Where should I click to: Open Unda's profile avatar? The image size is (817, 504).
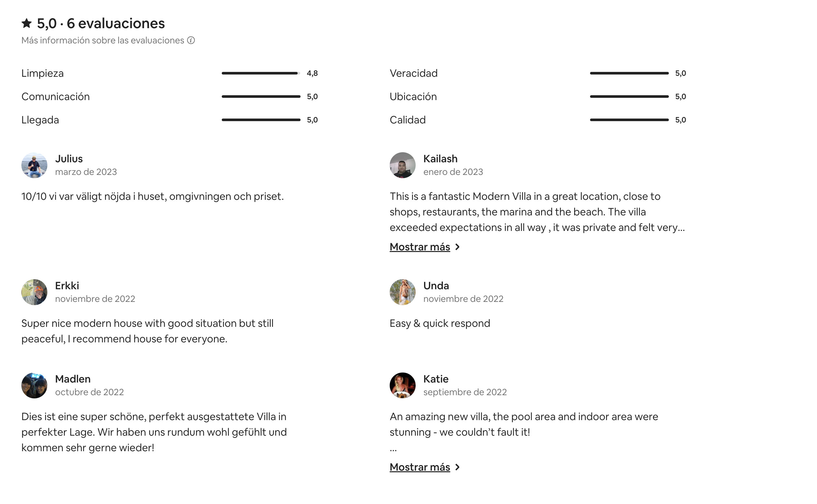[403, 292]
